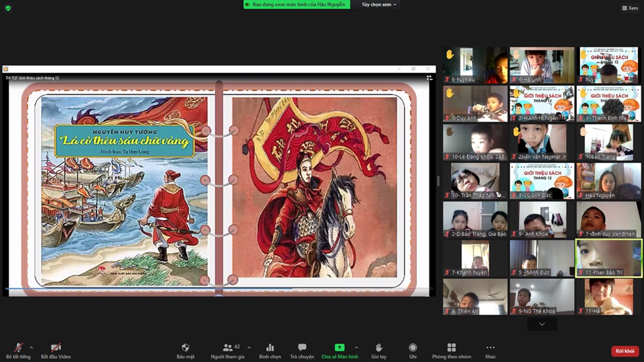
Task: Start recording with Ghi
Action: click(x=413, y=351)
